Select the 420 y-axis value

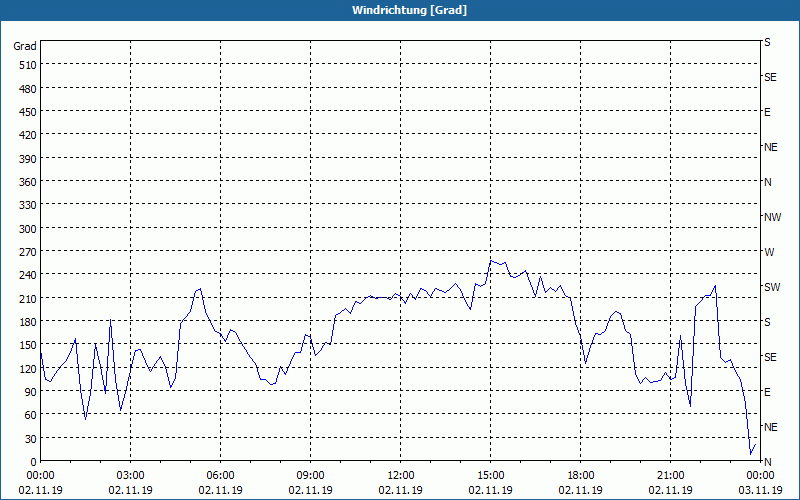point(28,135)
